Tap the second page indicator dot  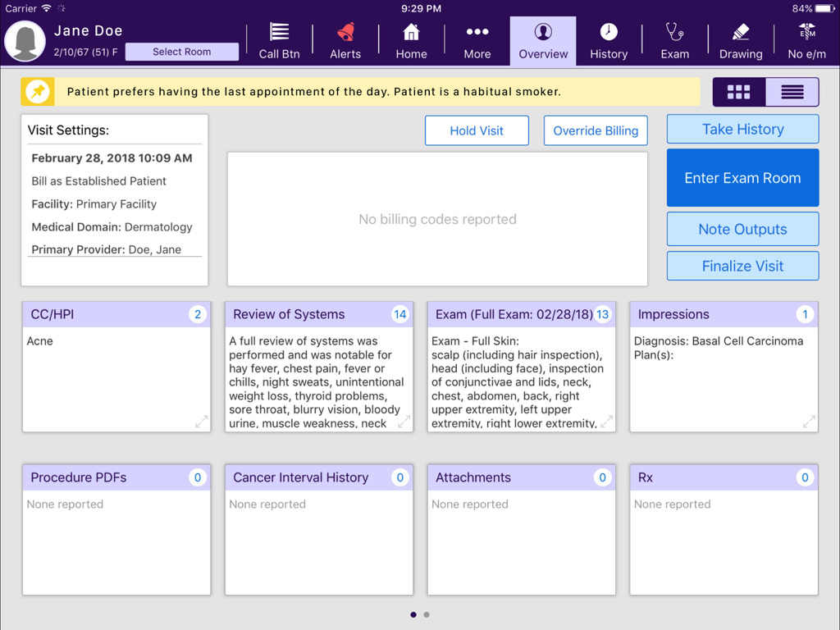tap(427, 614)
